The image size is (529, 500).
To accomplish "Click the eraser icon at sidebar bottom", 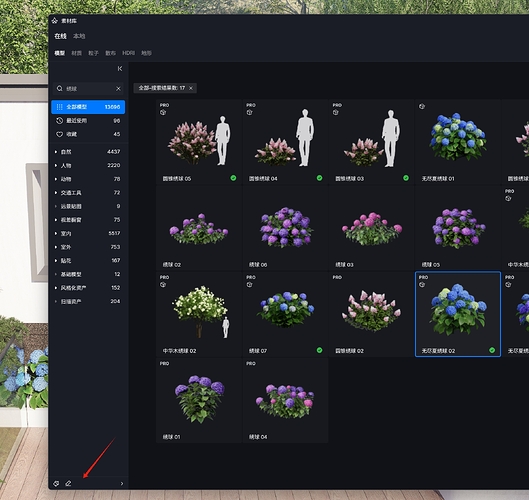I will pyautogui.click(x=68, y=483).
